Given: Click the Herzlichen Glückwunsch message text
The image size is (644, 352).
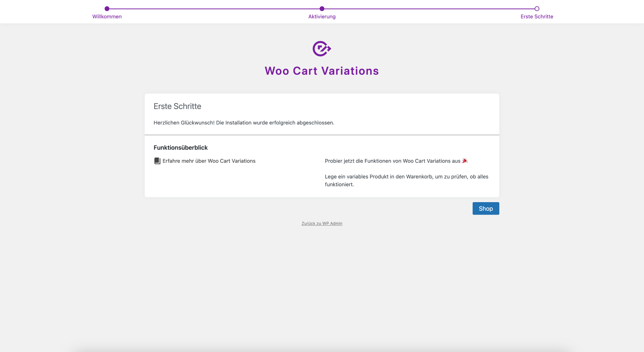Looking at the screenshot, I should coord(244,123).
